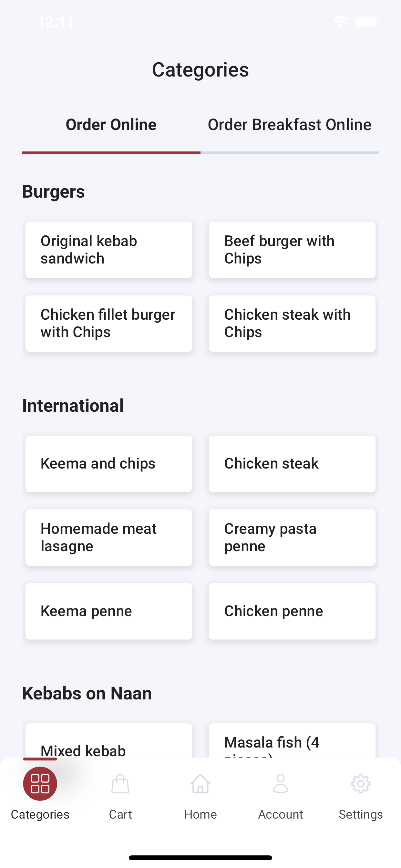The height and width of the screenshot is (868, 401).
Task: Open the Cart bag icon
Action: point(120,783)
